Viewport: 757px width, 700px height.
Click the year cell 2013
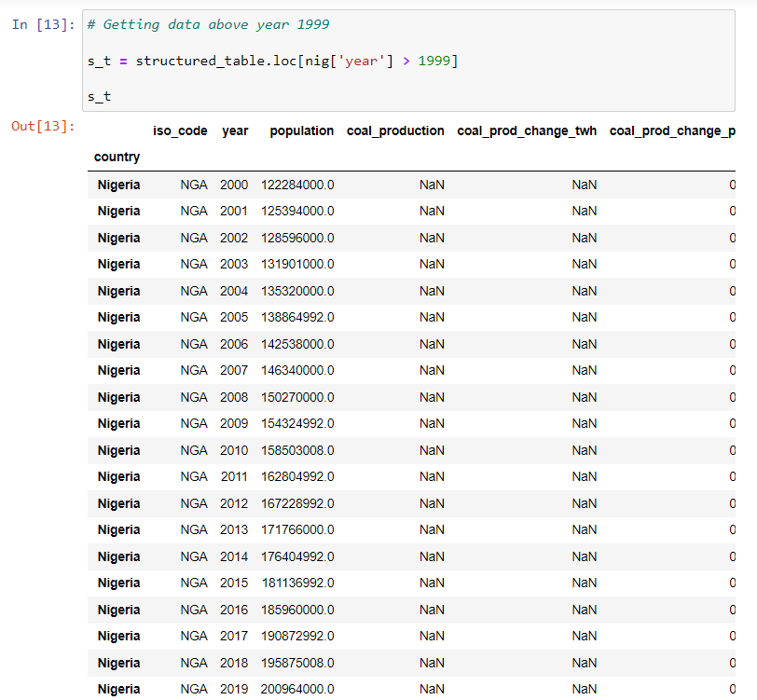(234, 529)
